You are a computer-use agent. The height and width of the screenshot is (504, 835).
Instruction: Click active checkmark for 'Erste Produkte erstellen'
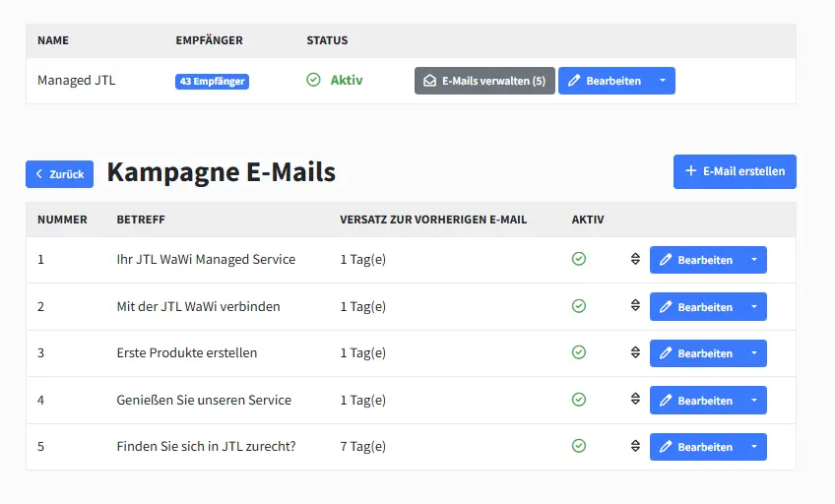[579, 351]
